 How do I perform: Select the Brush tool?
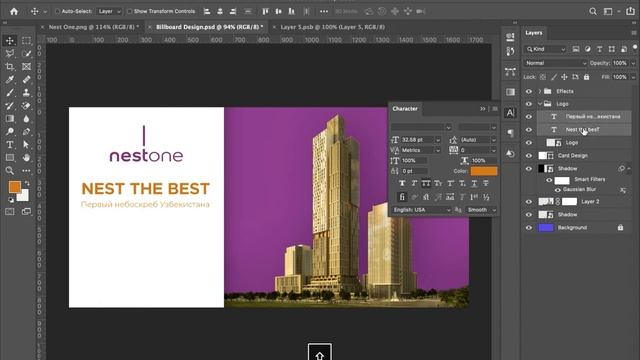(x=10, y=93)
